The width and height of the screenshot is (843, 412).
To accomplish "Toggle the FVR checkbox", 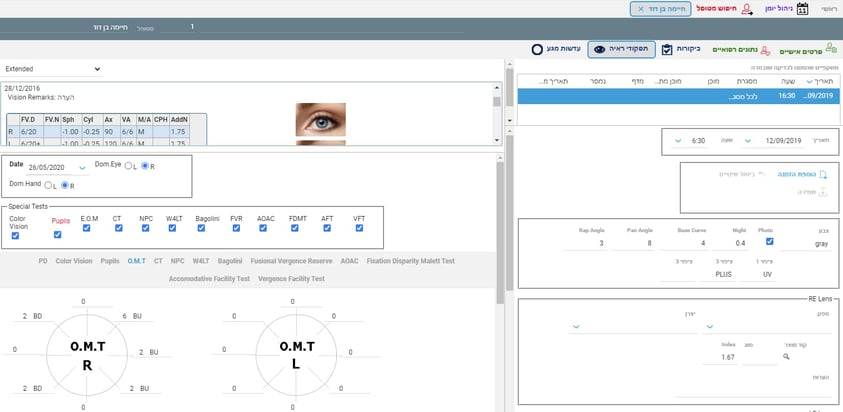I will click(236, 228).
